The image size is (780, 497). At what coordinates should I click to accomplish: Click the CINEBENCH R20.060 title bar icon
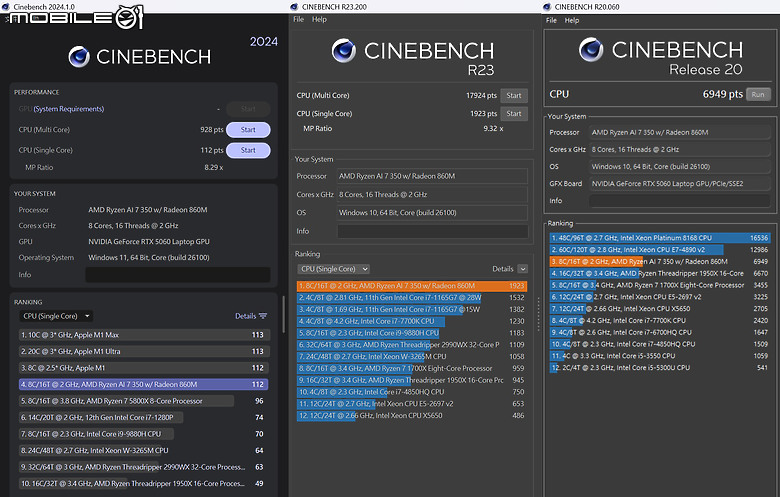(x=547, y=6)
